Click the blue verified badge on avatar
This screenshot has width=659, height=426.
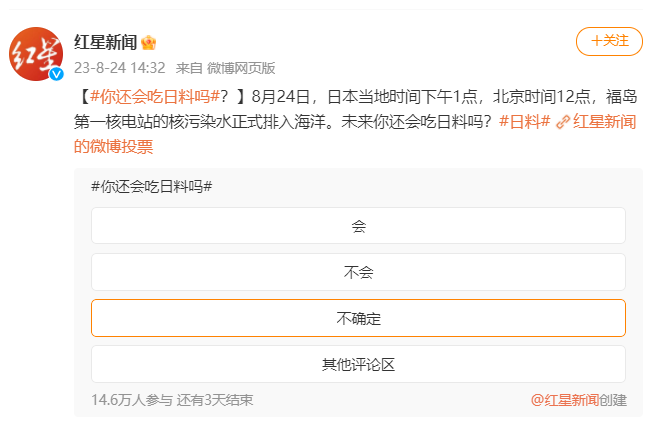57,75
